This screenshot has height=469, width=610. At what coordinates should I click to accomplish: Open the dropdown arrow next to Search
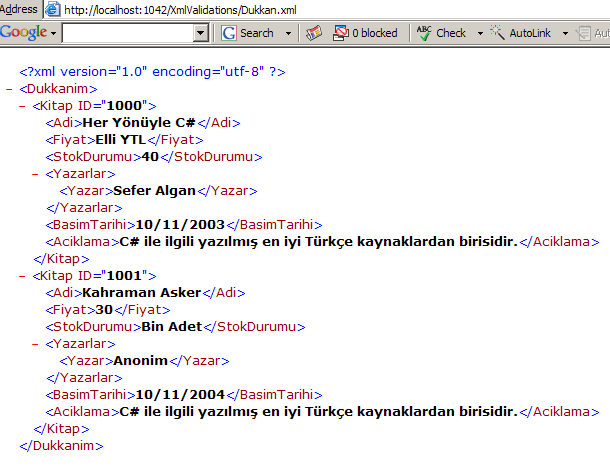[289, 33]
